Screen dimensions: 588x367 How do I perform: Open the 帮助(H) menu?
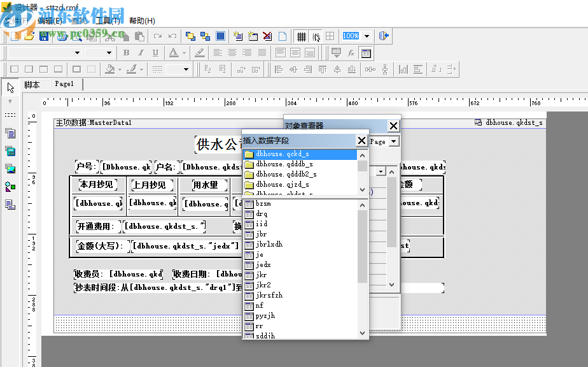141,20
